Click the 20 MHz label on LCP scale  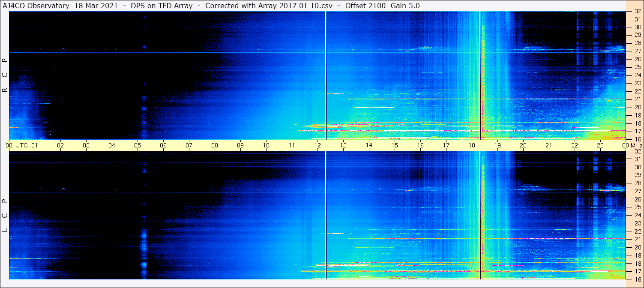tap(637, 247)
